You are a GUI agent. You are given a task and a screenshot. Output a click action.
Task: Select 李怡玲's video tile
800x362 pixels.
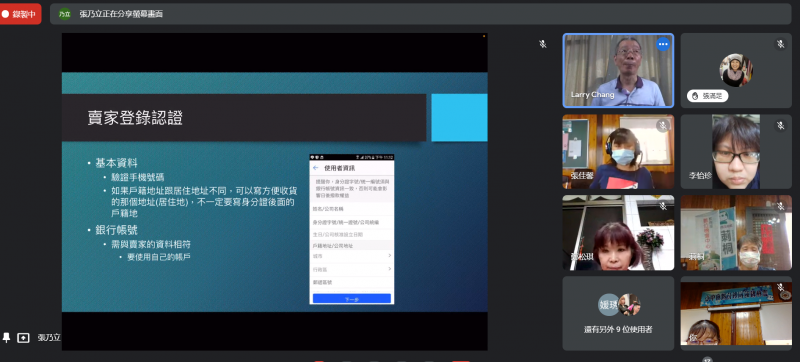[x=736, y=151]
